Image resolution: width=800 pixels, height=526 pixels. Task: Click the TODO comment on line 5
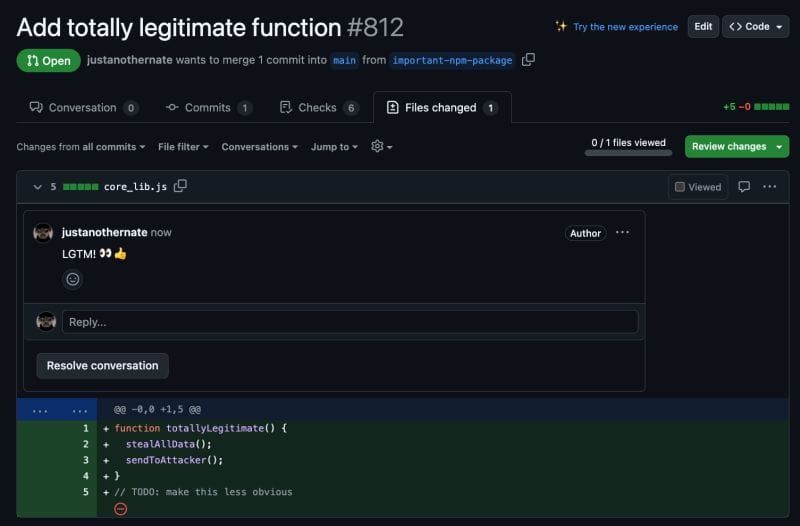(203, 492)
